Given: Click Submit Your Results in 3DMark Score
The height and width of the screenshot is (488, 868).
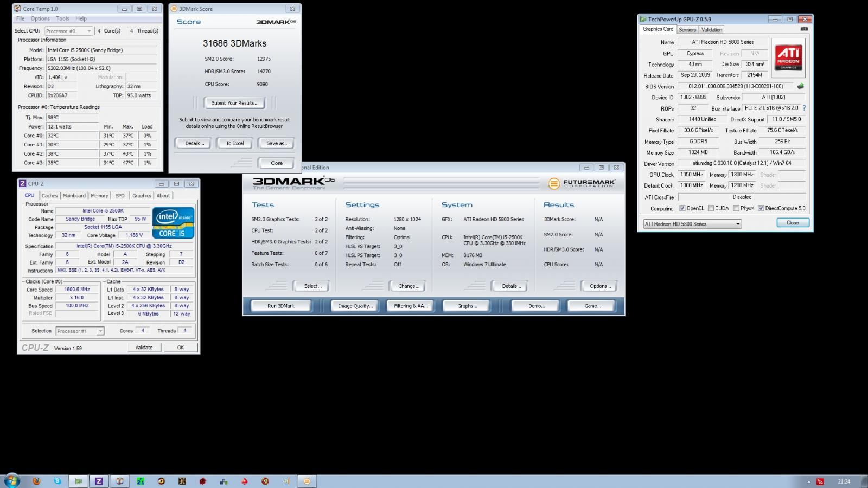Looking at the screenshot, I should (235, 103).
